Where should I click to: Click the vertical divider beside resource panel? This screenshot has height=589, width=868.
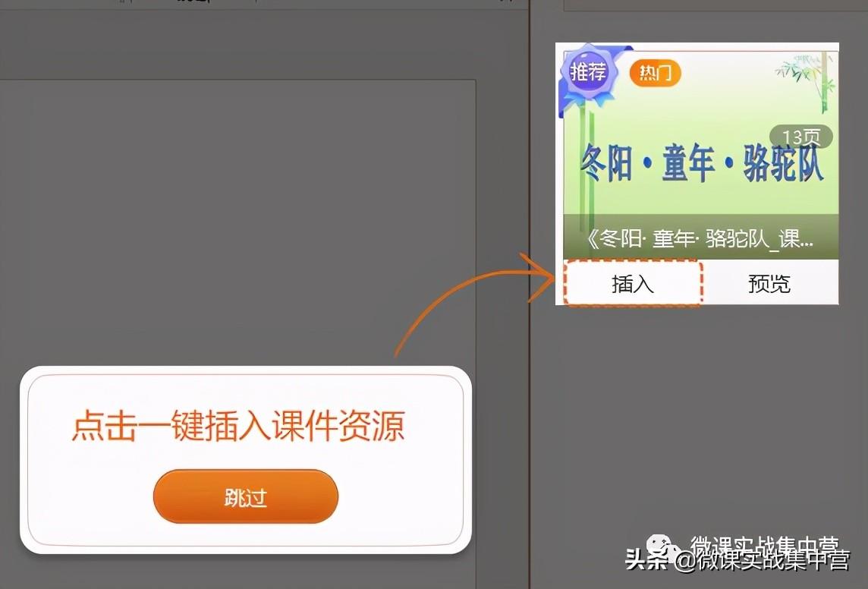(x=530, y=294)
